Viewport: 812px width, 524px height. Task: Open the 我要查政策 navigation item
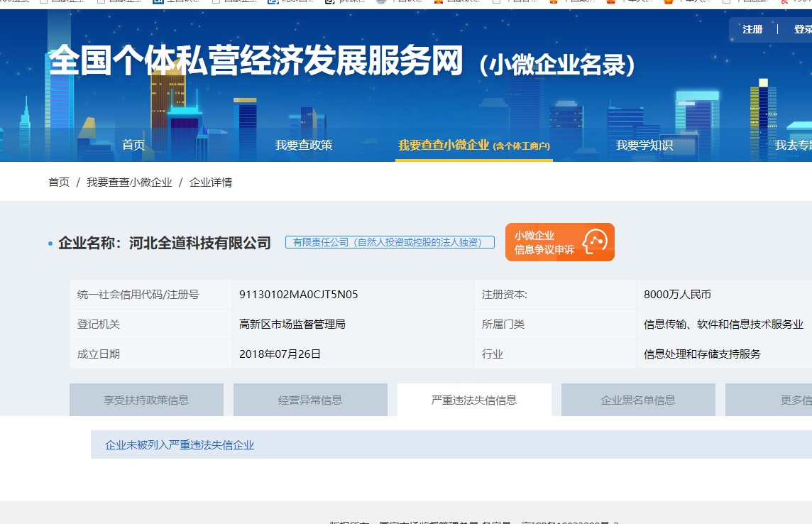(x=304, y=145)
